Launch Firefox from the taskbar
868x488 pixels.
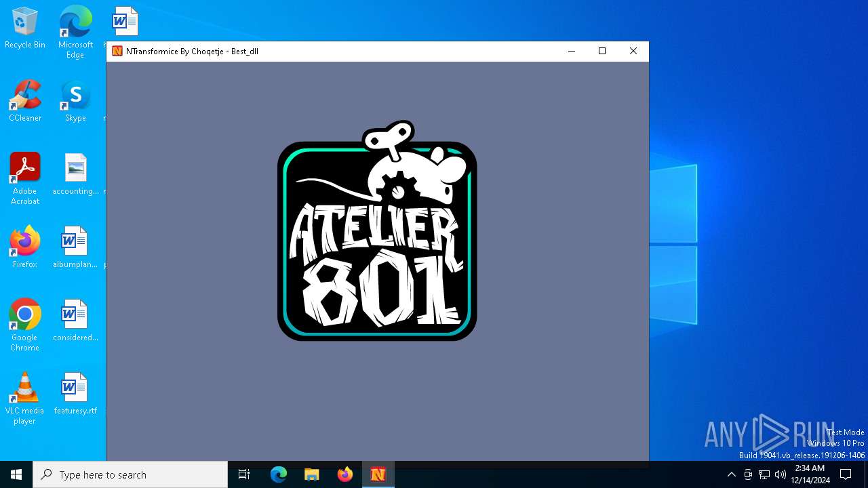[x=345, y=474]
